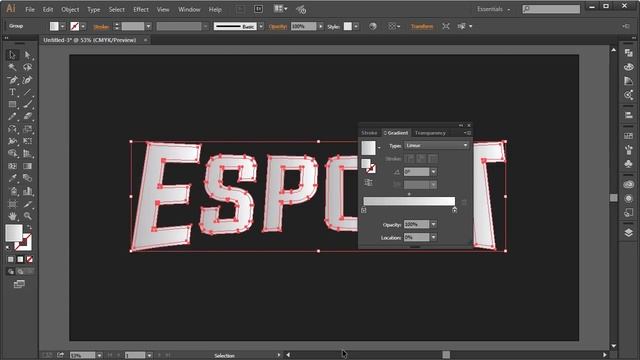The image size is (640, 360).
Task: Select the Artboard tool
Action: tap(12, 204)
